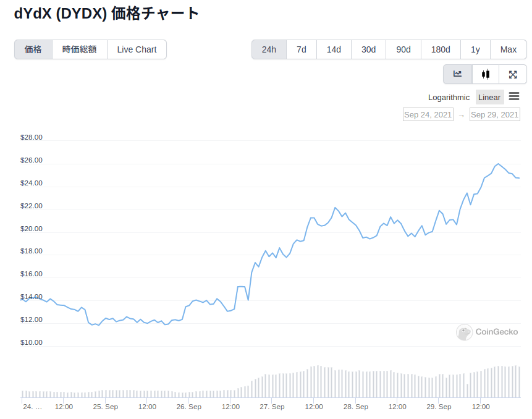Click the 26. Sep date label

(189, 407)
